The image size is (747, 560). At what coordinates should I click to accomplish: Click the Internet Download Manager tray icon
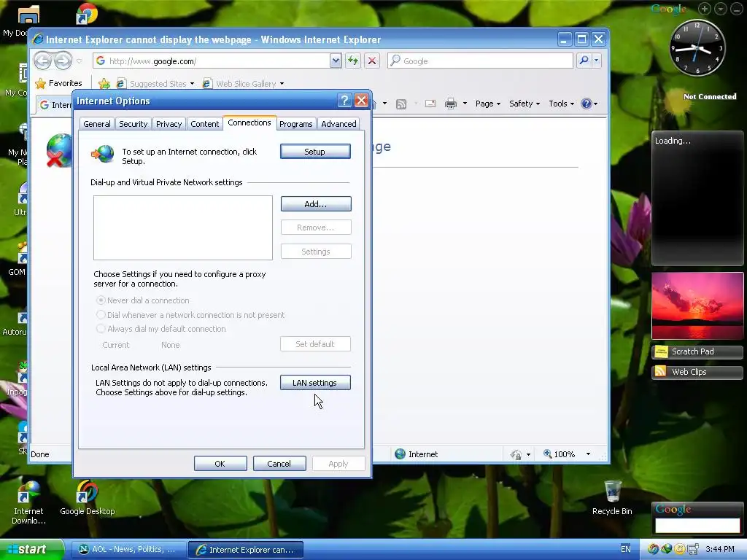point(667,549)
